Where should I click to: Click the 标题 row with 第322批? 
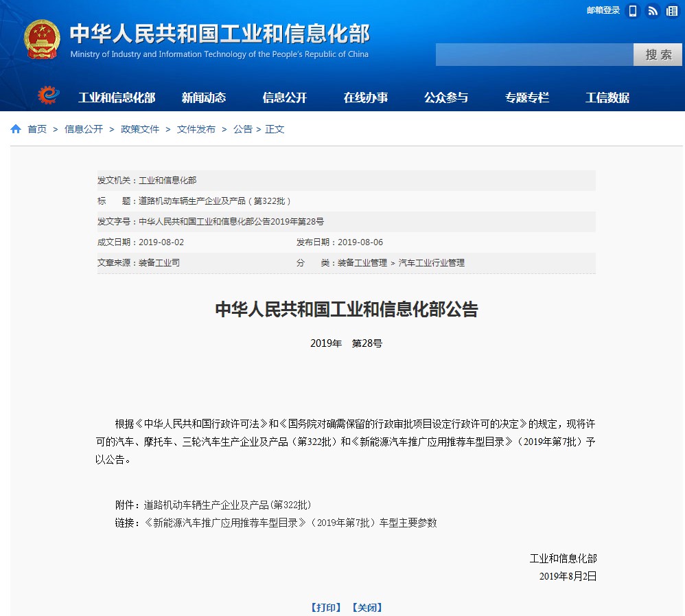[x=347, y=201]
